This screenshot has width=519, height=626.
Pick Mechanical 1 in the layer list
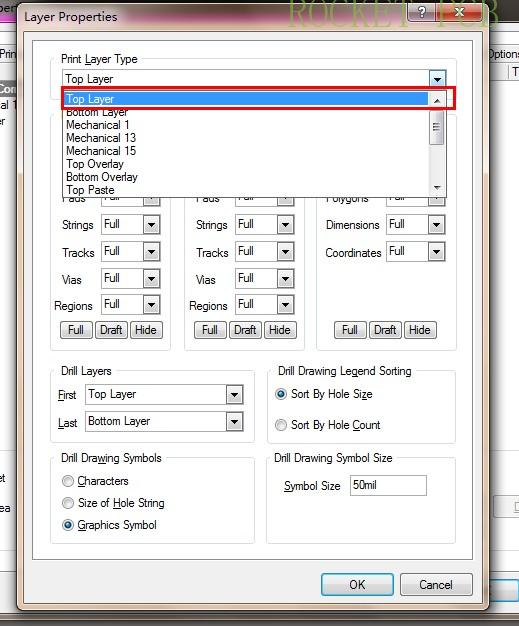point(246,125)
